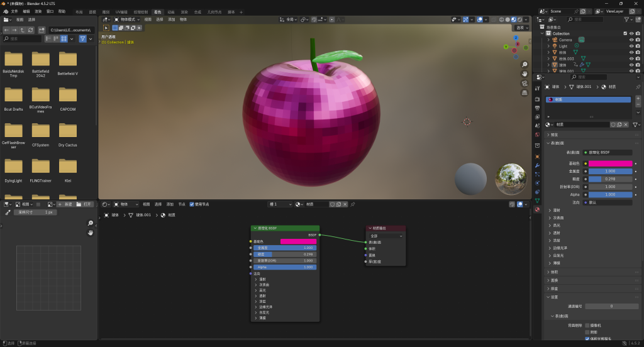Click the 新建 button in image editor
The width and height of the screenshot is (644, 347).
(x=65, y=204)
